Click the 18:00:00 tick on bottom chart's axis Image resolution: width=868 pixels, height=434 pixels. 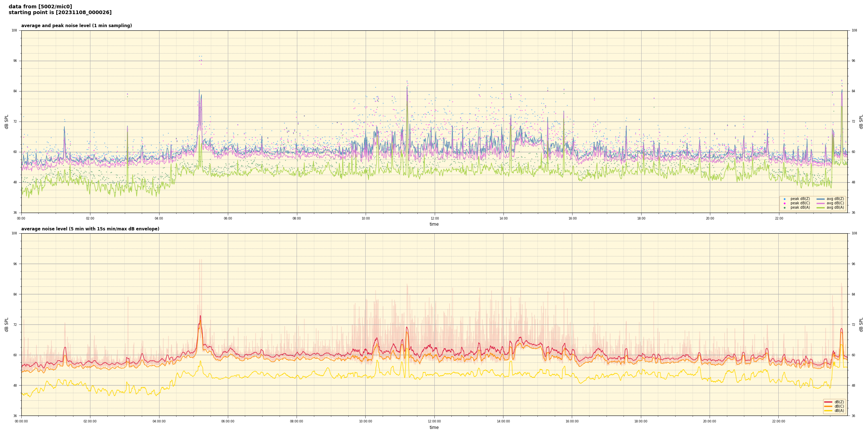(641, 421)
